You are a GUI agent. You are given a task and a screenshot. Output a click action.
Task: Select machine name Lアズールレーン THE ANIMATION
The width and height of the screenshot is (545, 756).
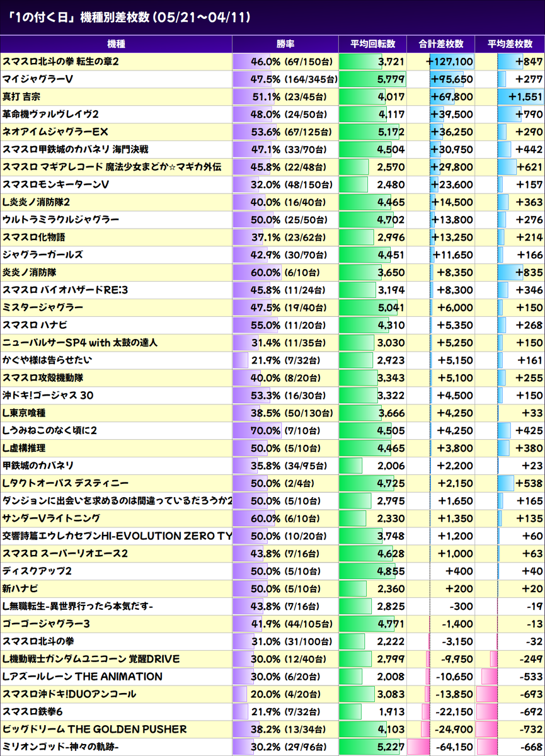point(83,677)
